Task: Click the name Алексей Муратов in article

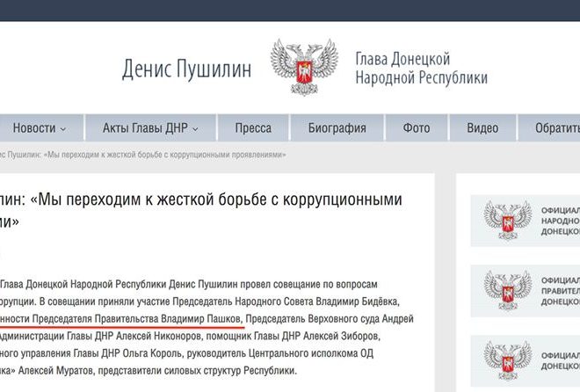Action: pyautogui.click(x=55, y=371)
